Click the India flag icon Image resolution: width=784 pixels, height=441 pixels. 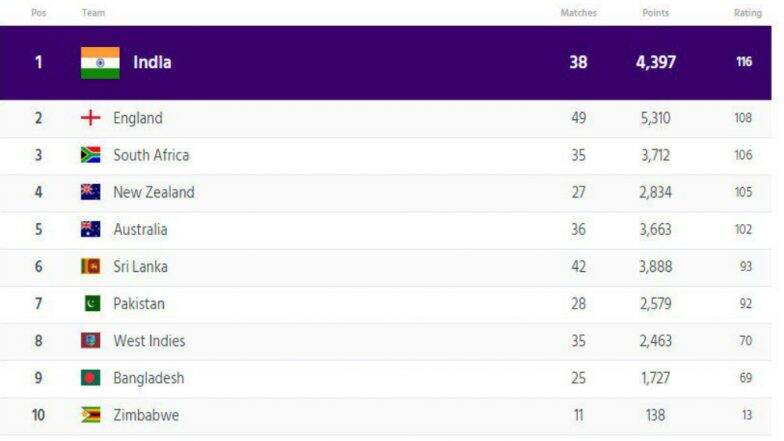click(100, 63)
